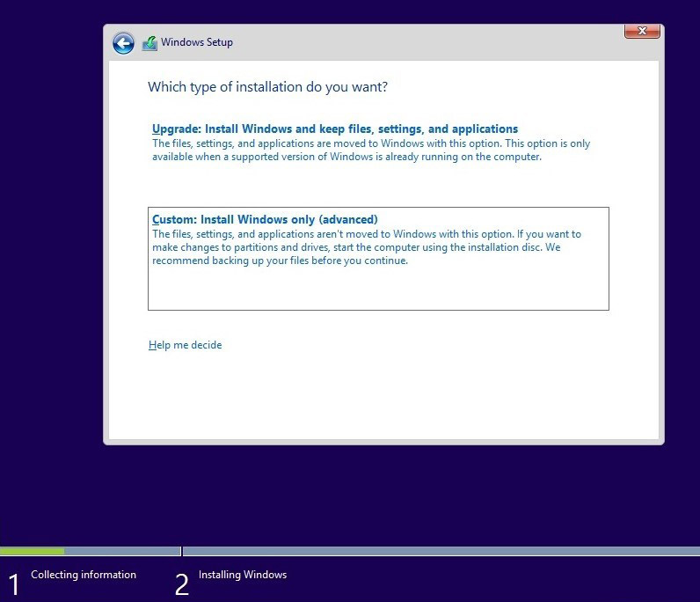Click the 'Which type of installation do you want?' heading
700x602 pixels.
click(268, 87)
